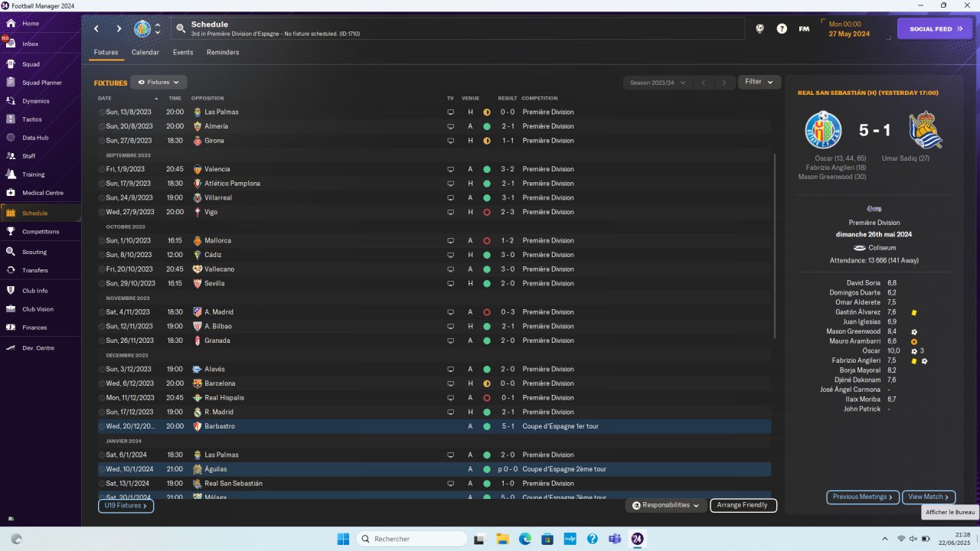Image resolution: width=980 pixels, height=551 pixels.
Task: Toggle the selector circle for Sun, 27/8/2023
Action: point(102,141)
